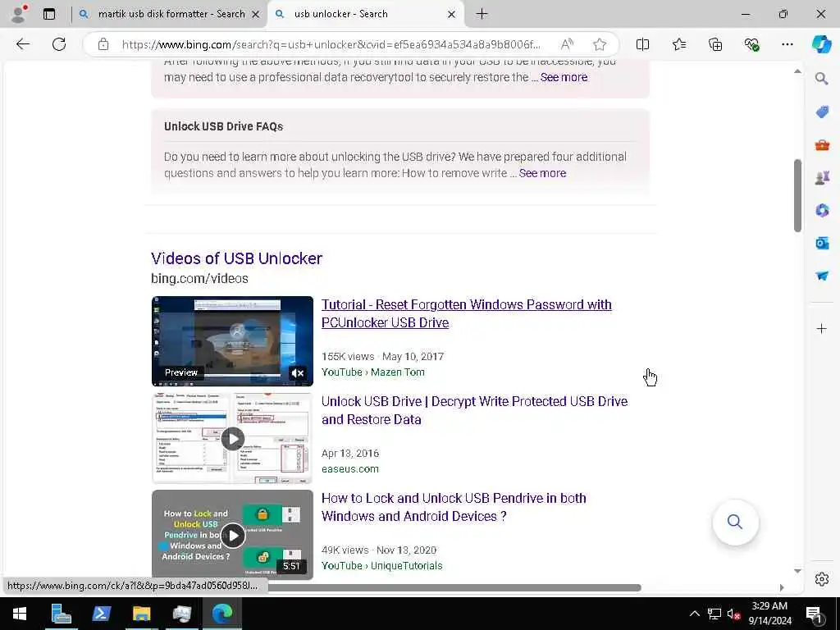The image size is (840, 630).
Task: Open sidebar Shopping tag icon
Action: [822, 112]
